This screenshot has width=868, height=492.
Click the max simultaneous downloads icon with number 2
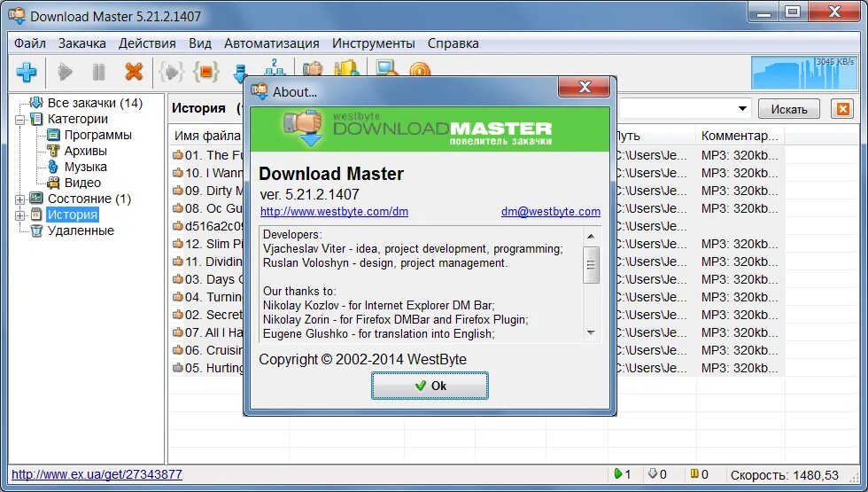tap(275, 67)
